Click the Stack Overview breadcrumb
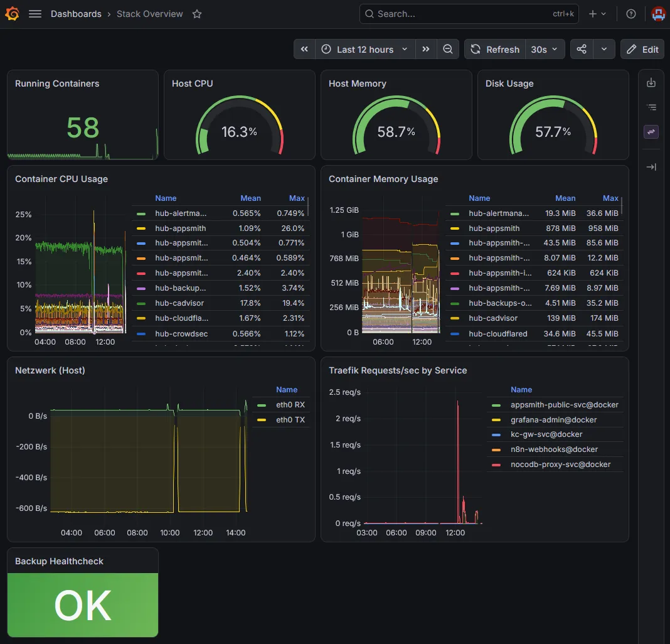The height and width of the screenshot is (644, 670). click(x=149, y=14)
